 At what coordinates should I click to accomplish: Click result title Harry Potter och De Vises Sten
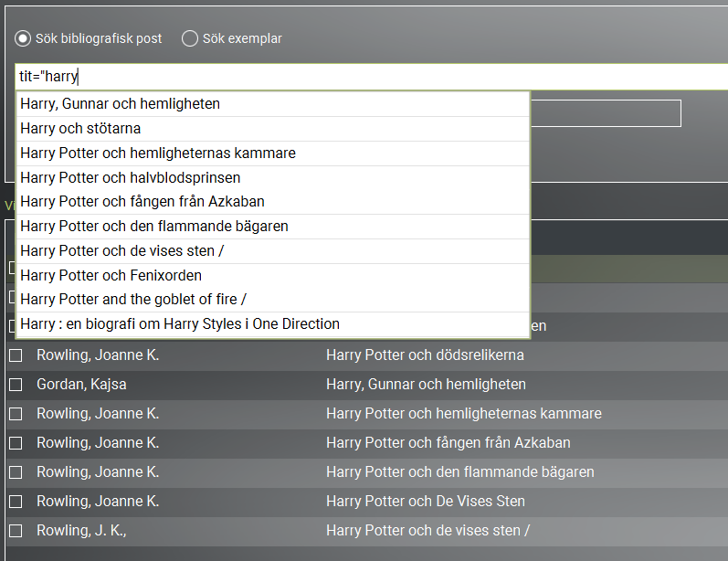[x=426, y=502]
